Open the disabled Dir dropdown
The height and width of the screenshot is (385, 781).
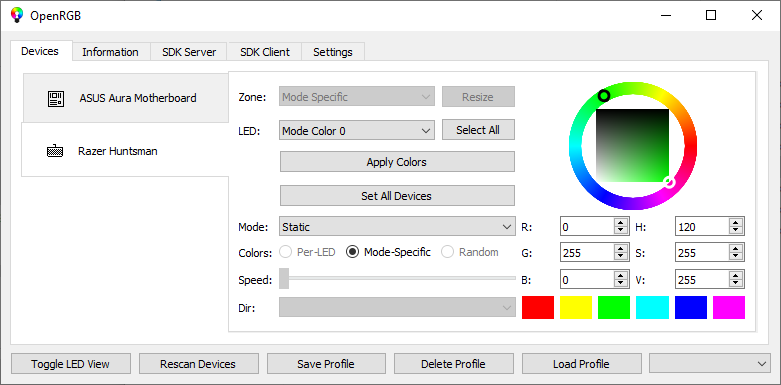pyautogui.click(x=397, y=307)
